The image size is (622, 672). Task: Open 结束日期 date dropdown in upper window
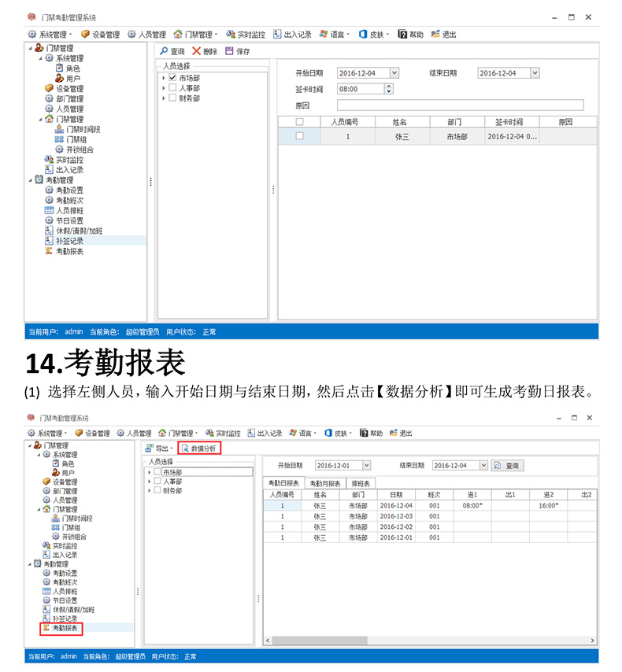pos(535,73)
